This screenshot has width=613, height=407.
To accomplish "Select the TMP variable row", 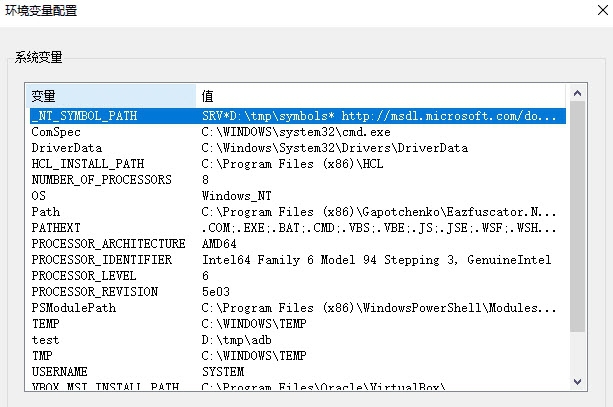I will pos(42,356).
